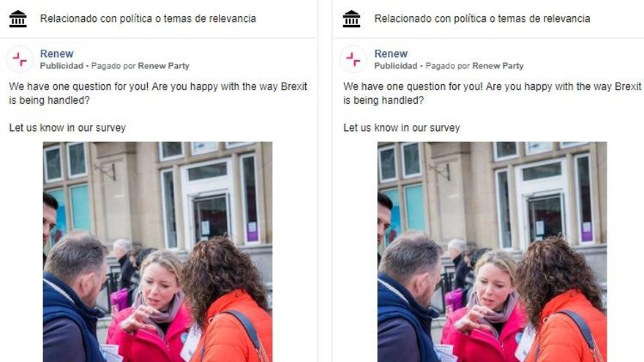Click the government building icon in right ad
The width and height of the screenshot is (644, 362).
351,19
